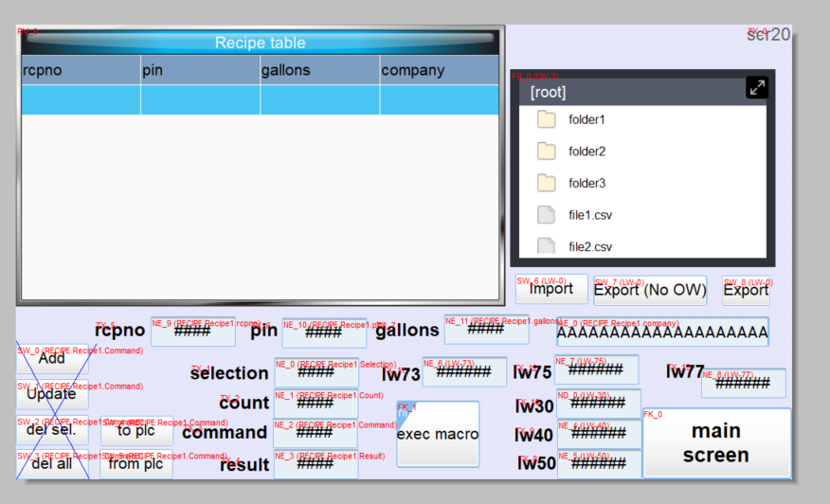830x504 pixels.
Task: Select the folder1 folder icon
Action: pyautogui.click(x=546, y=119)
